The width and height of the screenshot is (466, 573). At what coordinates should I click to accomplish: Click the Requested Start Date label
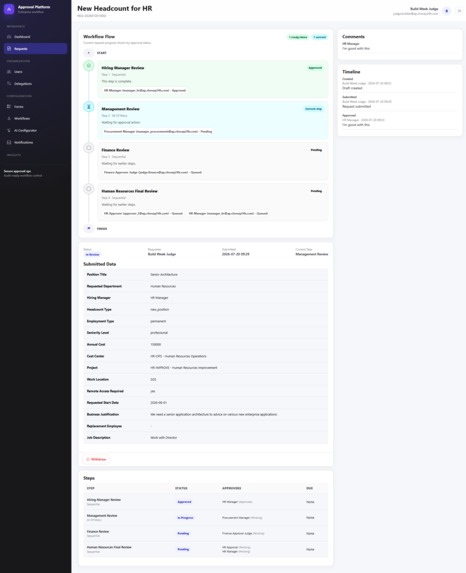pyautogui.click(x=103, y=403)
